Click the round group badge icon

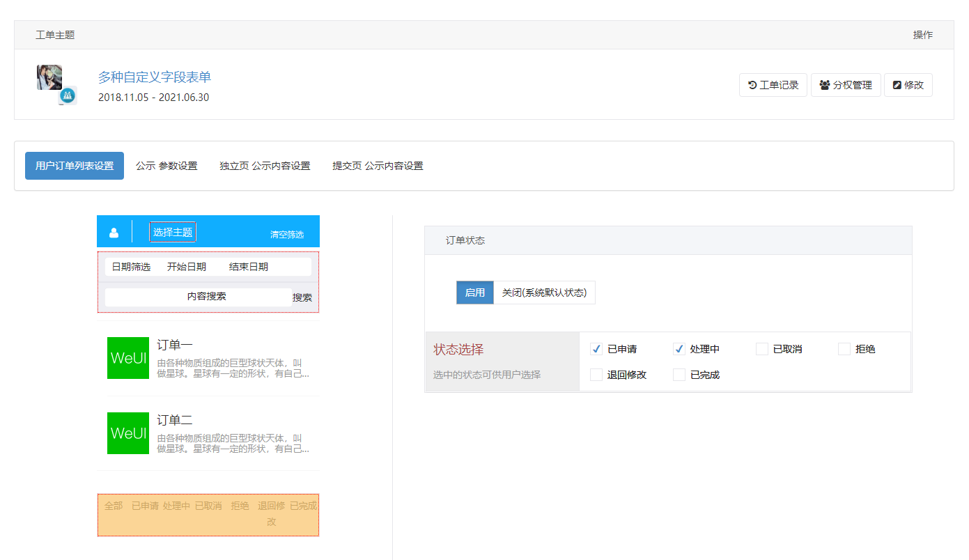67,95
